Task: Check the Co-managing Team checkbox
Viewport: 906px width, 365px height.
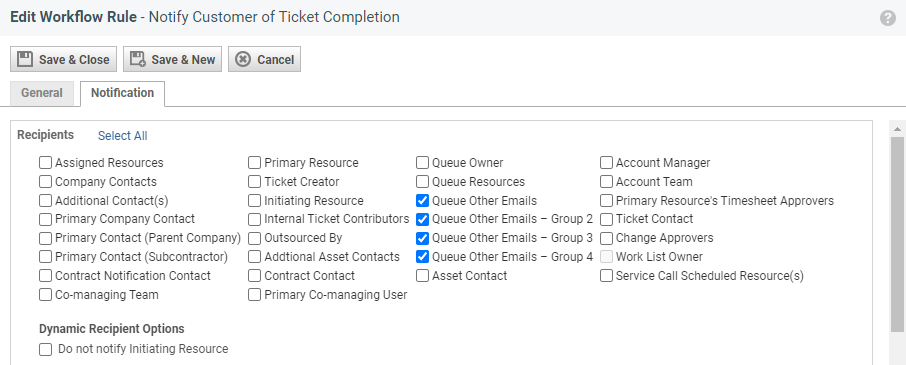Action: point(46,295)
